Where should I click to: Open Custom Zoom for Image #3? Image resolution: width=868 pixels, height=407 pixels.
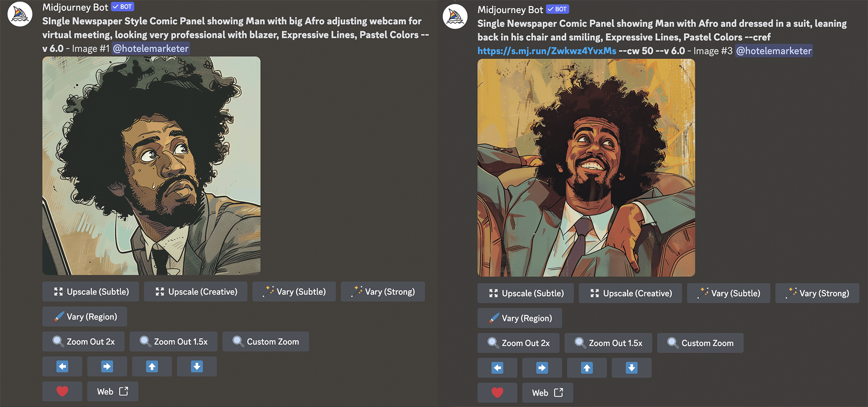[x=700, y=343]
